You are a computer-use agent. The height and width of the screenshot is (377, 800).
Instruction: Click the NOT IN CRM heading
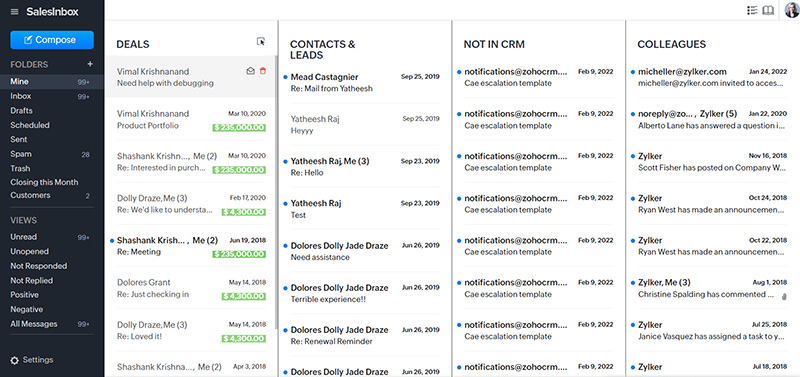coord(494,44)
